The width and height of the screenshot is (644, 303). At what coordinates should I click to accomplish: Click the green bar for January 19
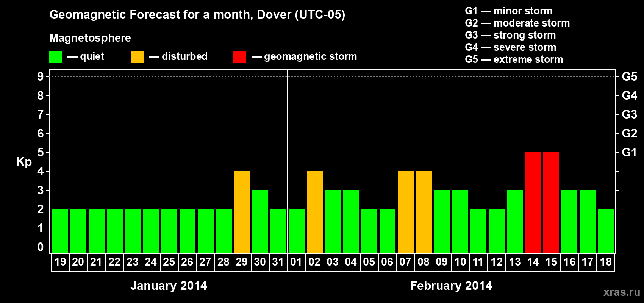[60, 231]
